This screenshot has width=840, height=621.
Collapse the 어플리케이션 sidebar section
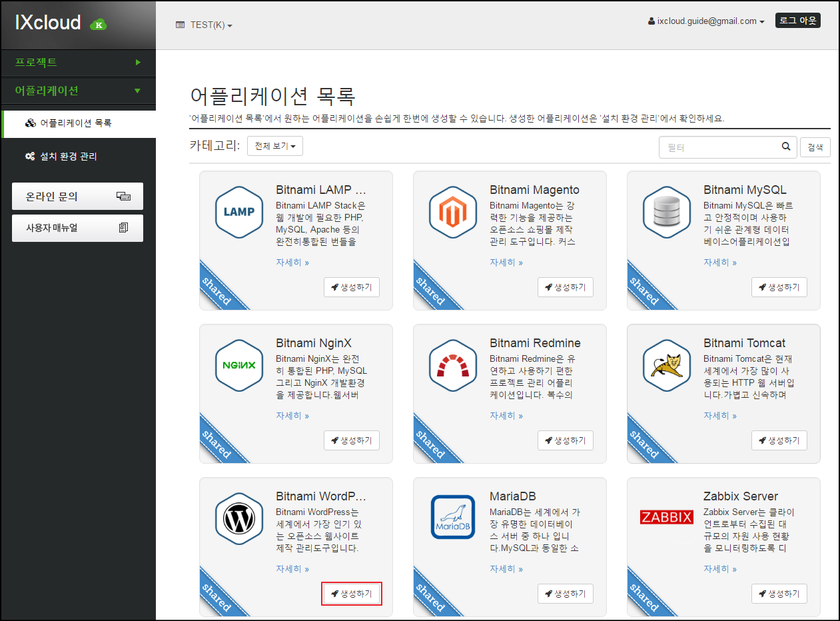coord(78,91)
